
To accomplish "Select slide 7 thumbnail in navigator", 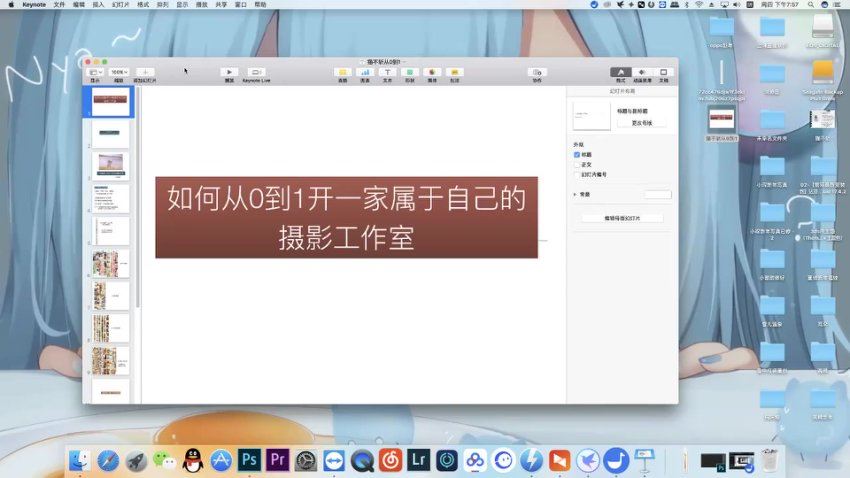I will pyautogui.click(x=111, y=296).
